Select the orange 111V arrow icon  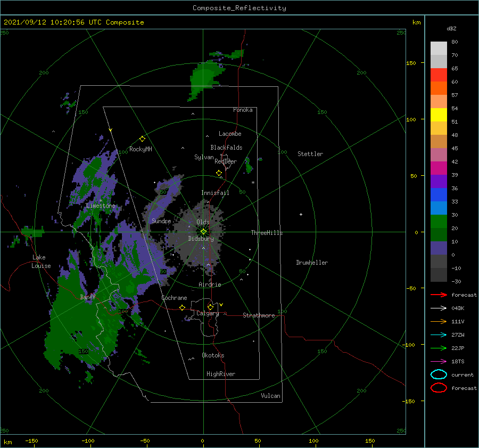[x=439, y=321]
